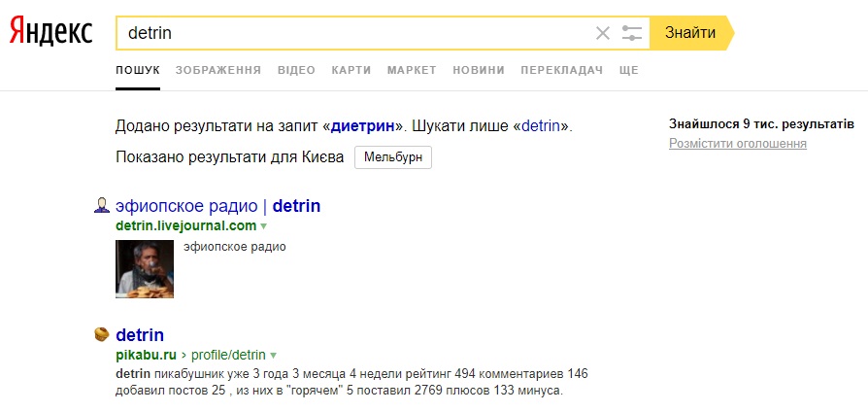868x412 pixels.
Task: Go to the Карти tab
Action: point(351,70)
